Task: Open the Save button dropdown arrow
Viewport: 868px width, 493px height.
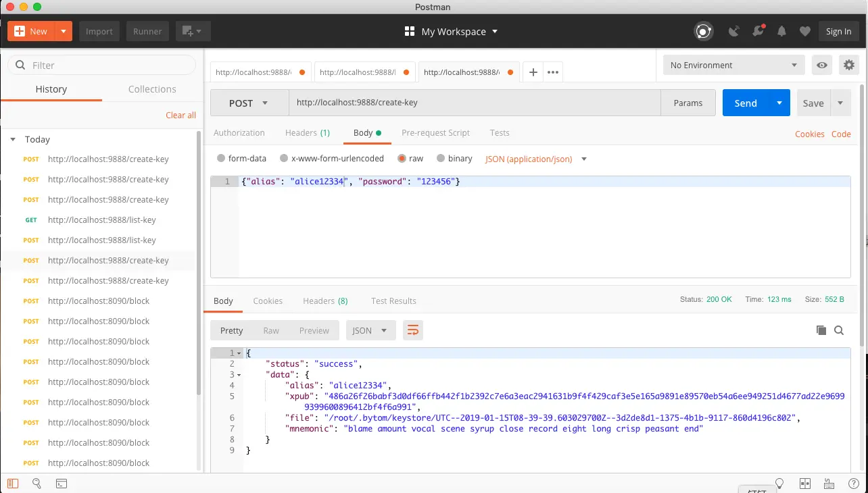Action: coord(840,103)
